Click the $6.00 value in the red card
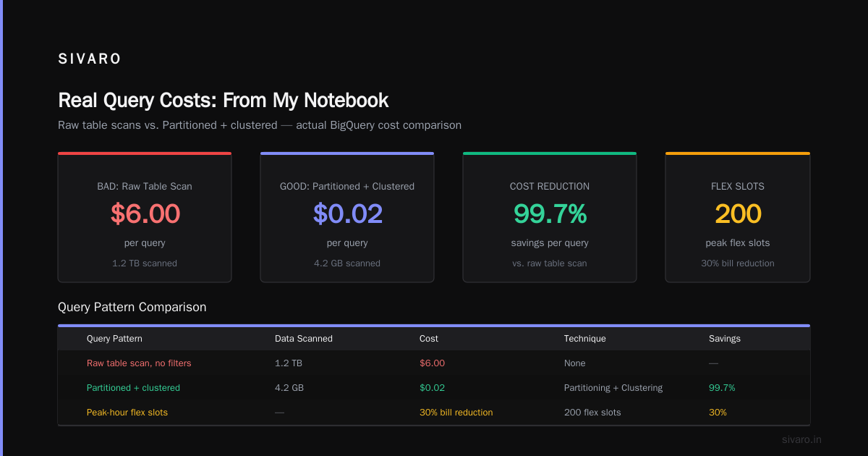This screenshot has width=868, height=456. (x=145, y=214)
